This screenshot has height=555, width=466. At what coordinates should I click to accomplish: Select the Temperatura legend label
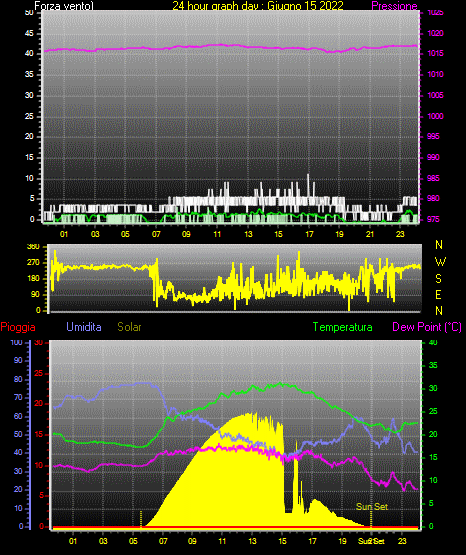[x=342, y=327]
